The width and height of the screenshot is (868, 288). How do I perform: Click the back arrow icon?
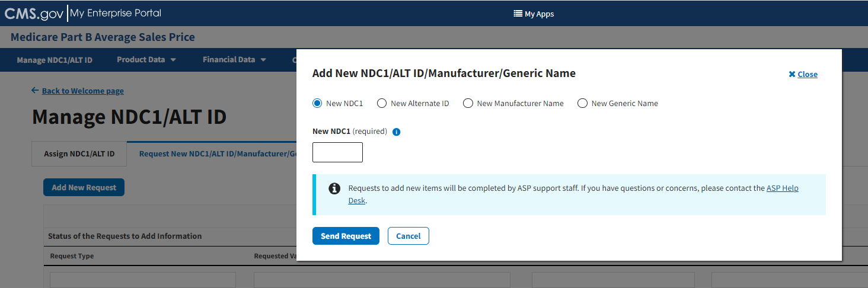[x=35, y=91]
